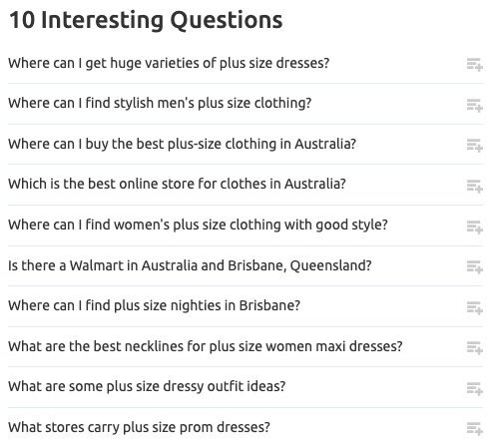This screenshot has height=448, width=497.
Task: Add 'women's plus size clothing' question icon
Action: coord(475,227)
